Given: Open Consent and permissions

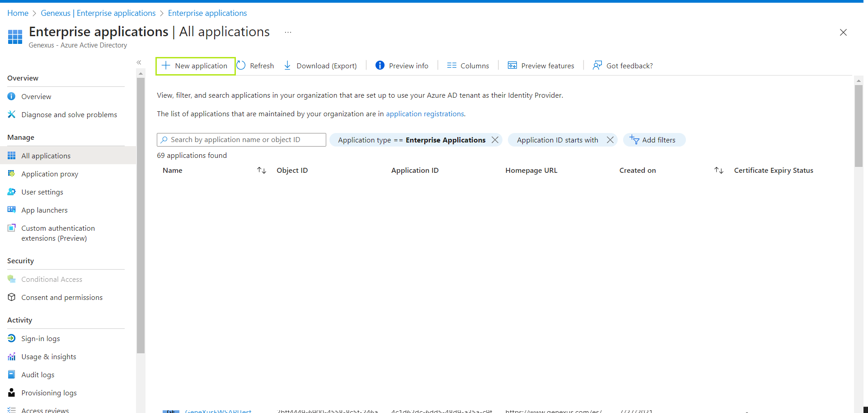Looking at the screenshot, I should (x=62, y=298).
